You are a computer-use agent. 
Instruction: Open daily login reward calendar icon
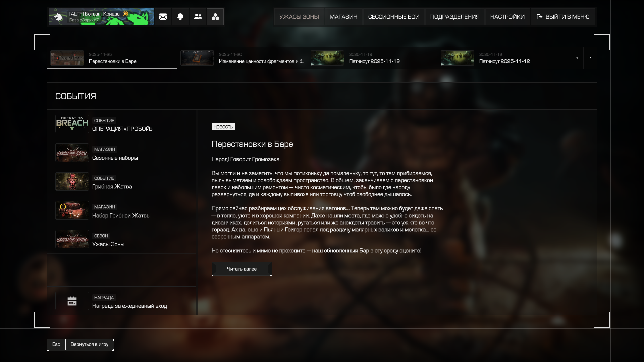click(x=72, y=301)
